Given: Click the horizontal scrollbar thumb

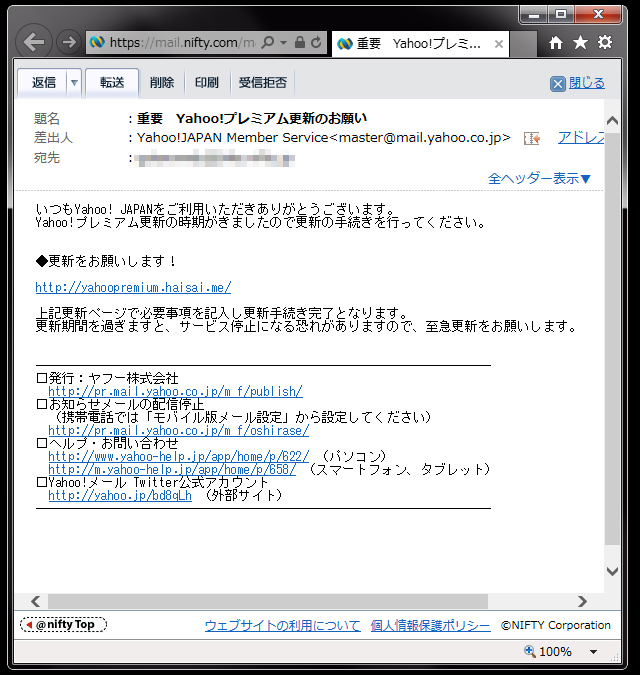Looking at the screenshot, I should 268,601.
